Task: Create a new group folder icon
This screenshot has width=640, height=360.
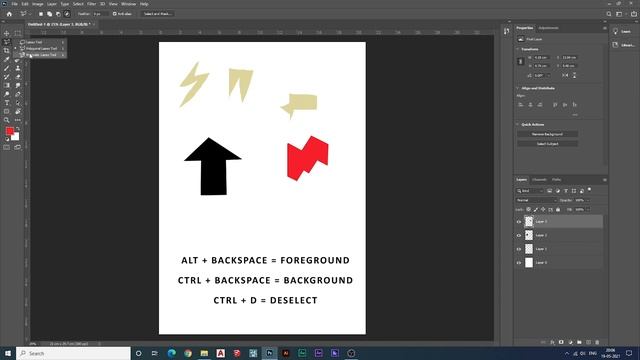Action: click(579, 342)
